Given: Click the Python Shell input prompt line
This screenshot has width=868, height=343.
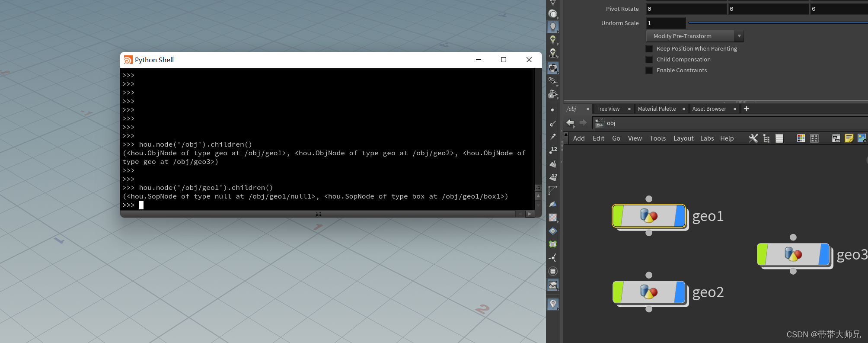Looking at the screenshot, I should click(x=328, y=205).
